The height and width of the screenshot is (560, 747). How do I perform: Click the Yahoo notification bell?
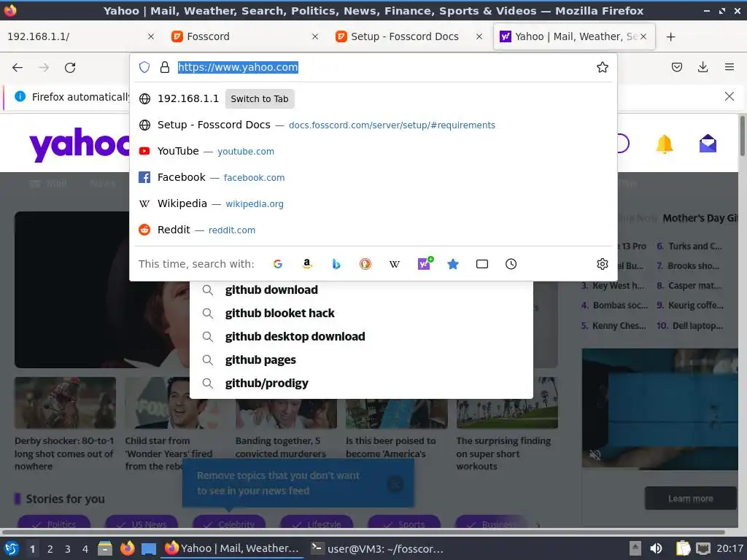[x=664, y=144]
